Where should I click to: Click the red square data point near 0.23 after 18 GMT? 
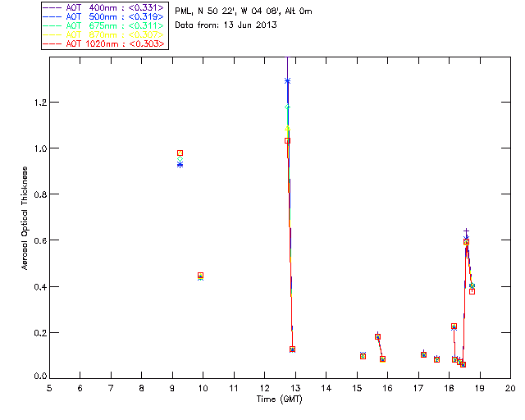coord(454,326)
